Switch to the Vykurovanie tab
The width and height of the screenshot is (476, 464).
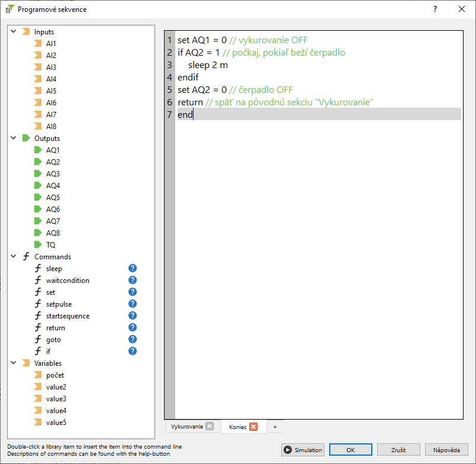click(186, 427)
